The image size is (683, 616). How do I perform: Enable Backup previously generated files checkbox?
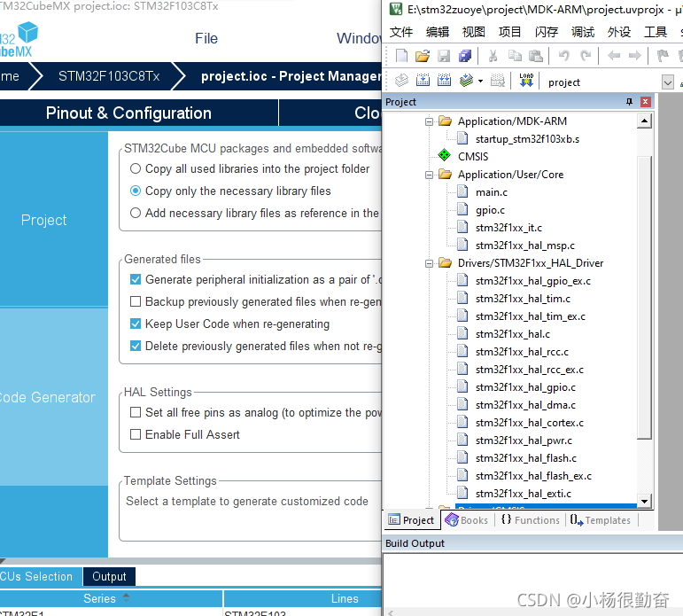point(136,301)
